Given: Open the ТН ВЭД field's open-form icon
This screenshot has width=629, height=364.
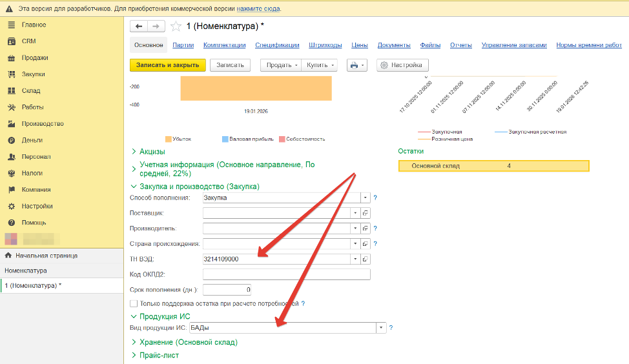Looking at the screenshot, I should pyautogui.click(x=366, y=259).
